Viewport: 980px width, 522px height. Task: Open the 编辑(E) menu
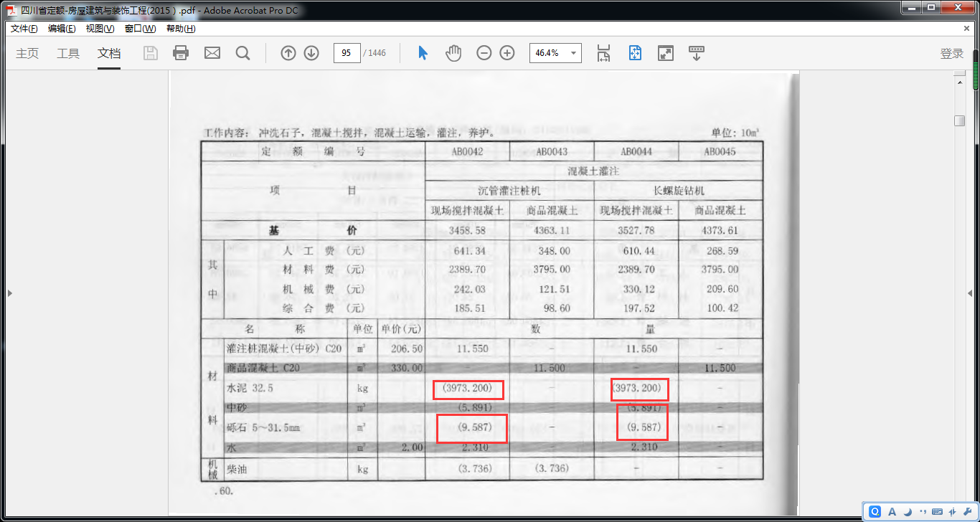(x=62, y=29)
